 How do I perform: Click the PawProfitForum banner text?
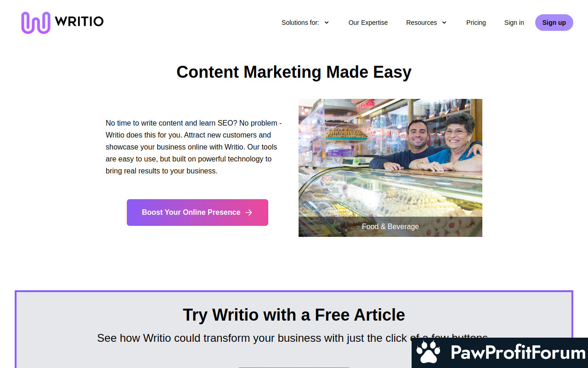click(x=518, y=353)
